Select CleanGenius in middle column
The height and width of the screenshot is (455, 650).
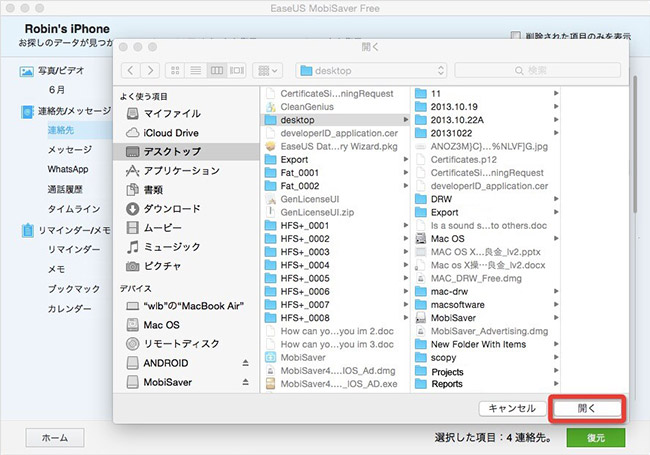335,106
